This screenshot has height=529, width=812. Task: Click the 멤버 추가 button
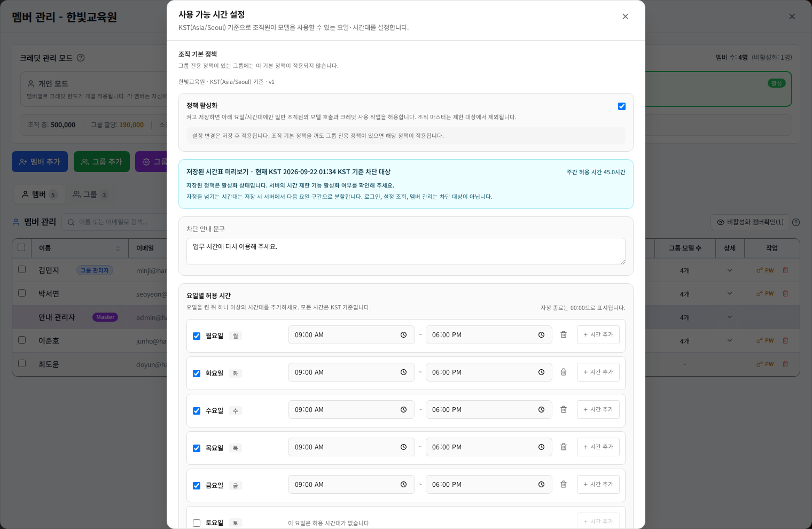click(x=40, y=161)
